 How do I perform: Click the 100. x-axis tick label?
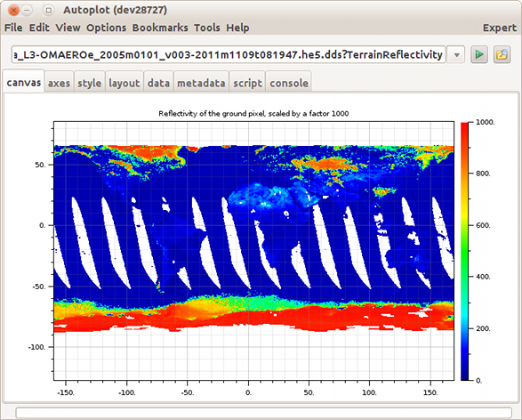[370, 392]
